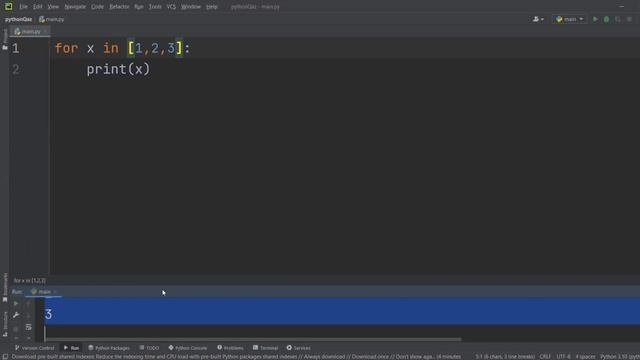Open the Bookmarks sidebar tool window
This screenshot has height=360, width=640.
point(5,287)
